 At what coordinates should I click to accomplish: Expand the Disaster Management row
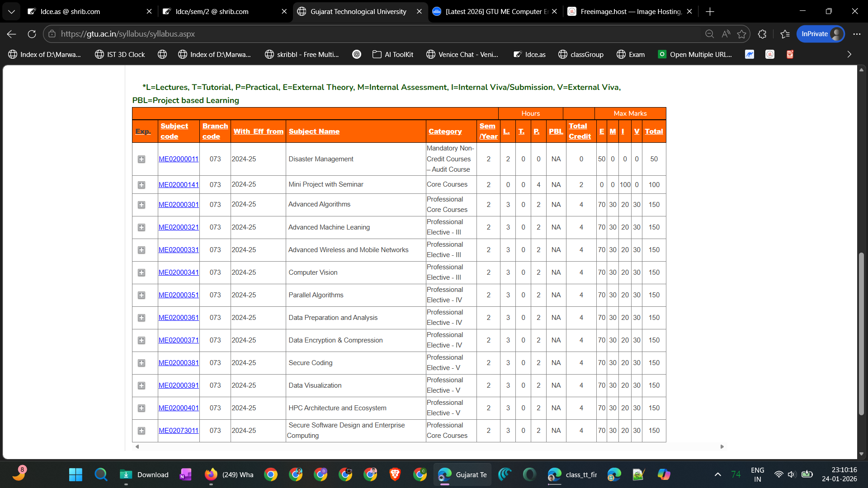[142, 159]
